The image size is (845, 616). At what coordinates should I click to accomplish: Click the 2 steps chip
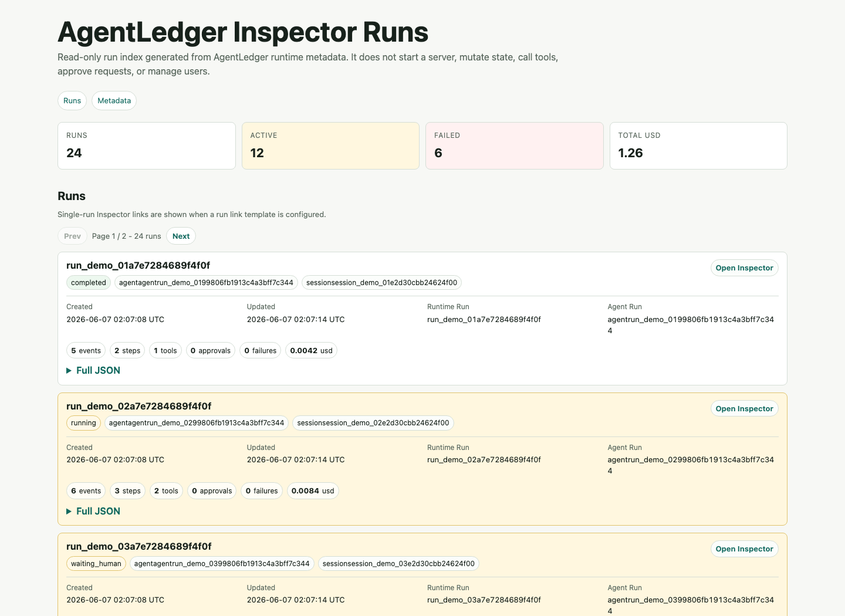click(127, 351)
